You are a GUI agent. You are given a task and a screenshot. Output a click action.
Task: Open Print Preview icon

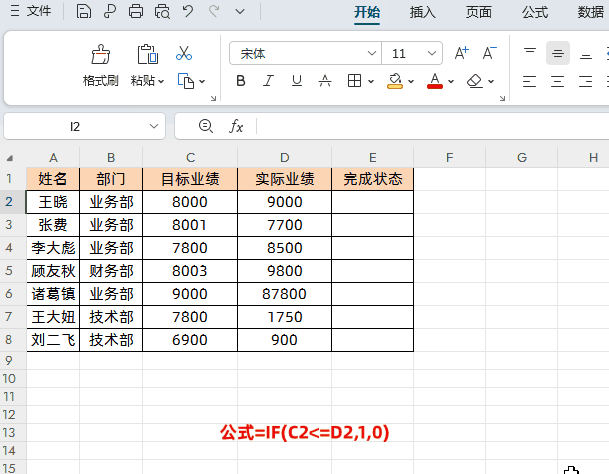[162, 11]
